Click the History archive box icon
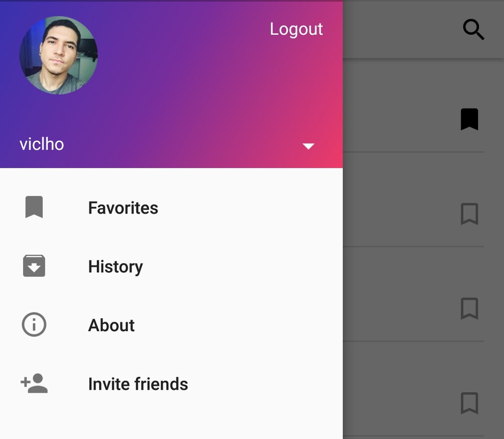504x439 pixels. [34, 266]
